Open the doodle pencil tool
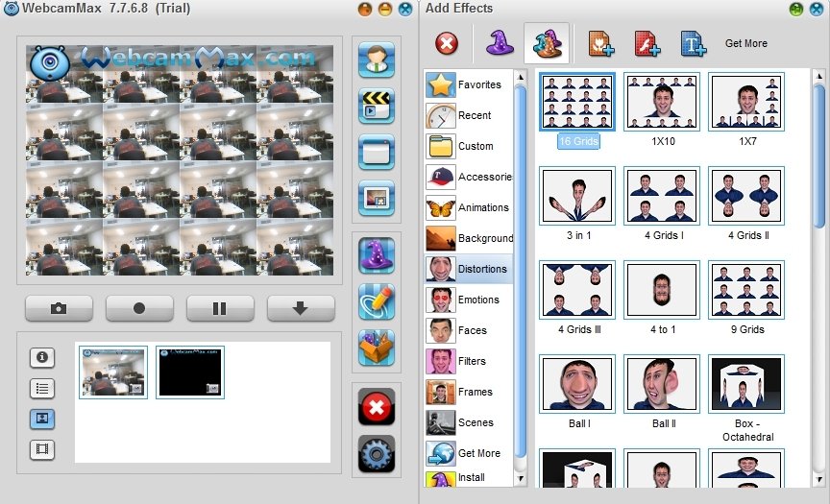The image size is (830, 504). pyautogui.click(x=377, y=301)
